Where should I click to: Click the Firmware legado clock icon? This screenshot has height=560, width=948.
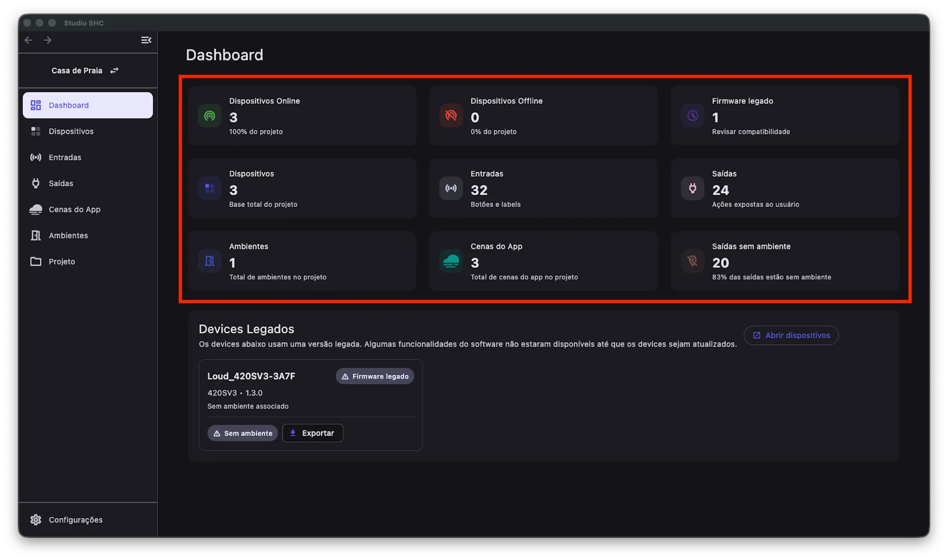(692, 116)
